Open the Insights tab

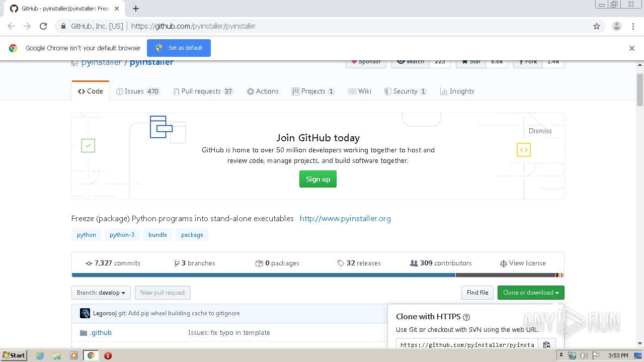pyautogui.click(x=457, y=91)
